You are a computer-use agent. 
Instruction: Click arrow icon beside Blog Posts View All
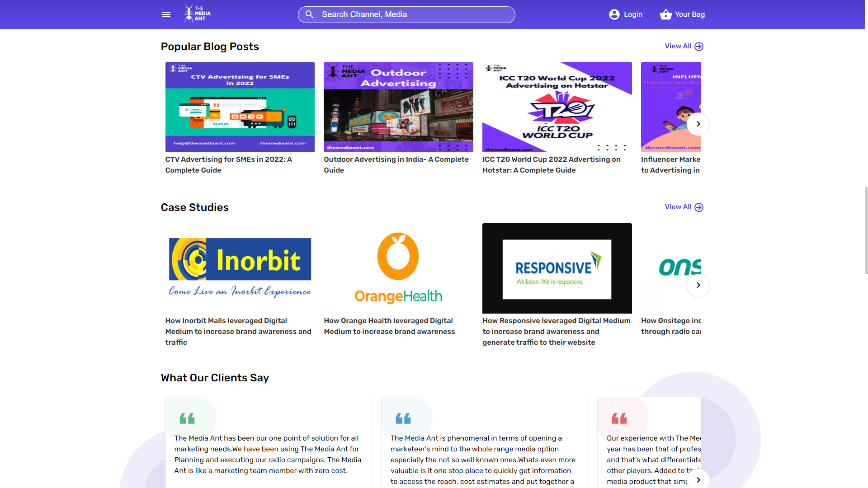[x=699, y=47]
